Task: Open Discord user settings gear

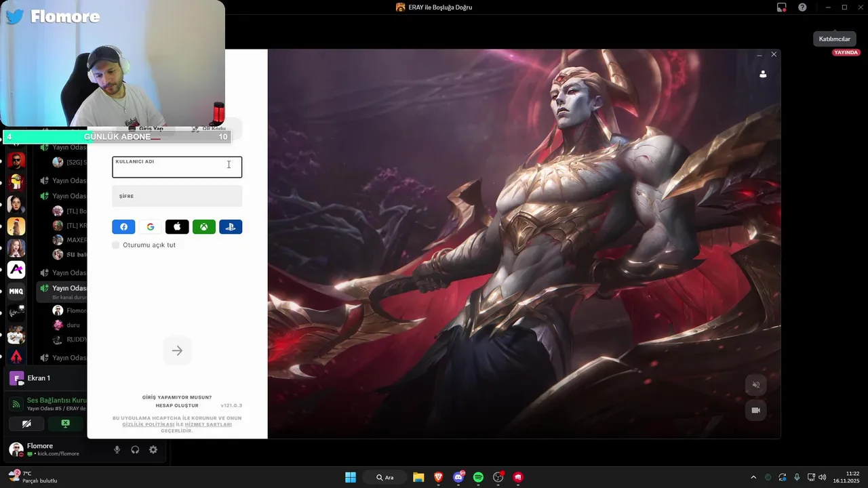Action: (x=153, y=449)
